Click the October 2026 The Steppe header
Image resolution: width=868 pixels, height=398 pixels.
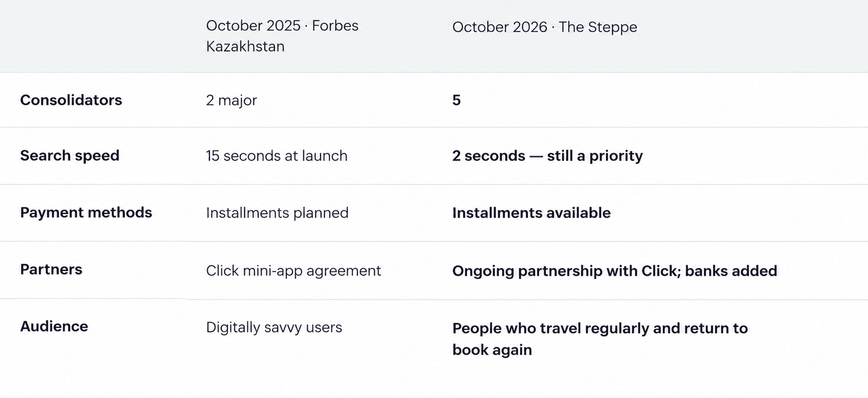tap(545, 27)
